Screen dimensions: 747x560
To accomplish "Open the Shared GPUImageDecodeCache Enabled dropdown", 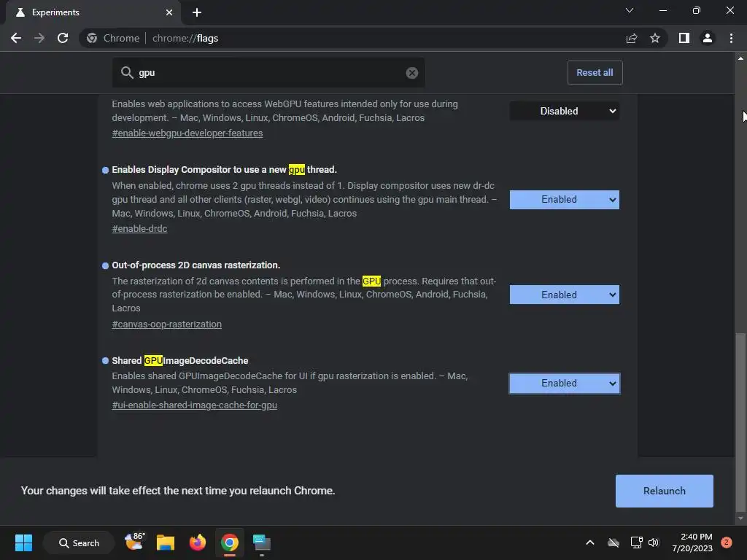I will [x=565, y=384].
